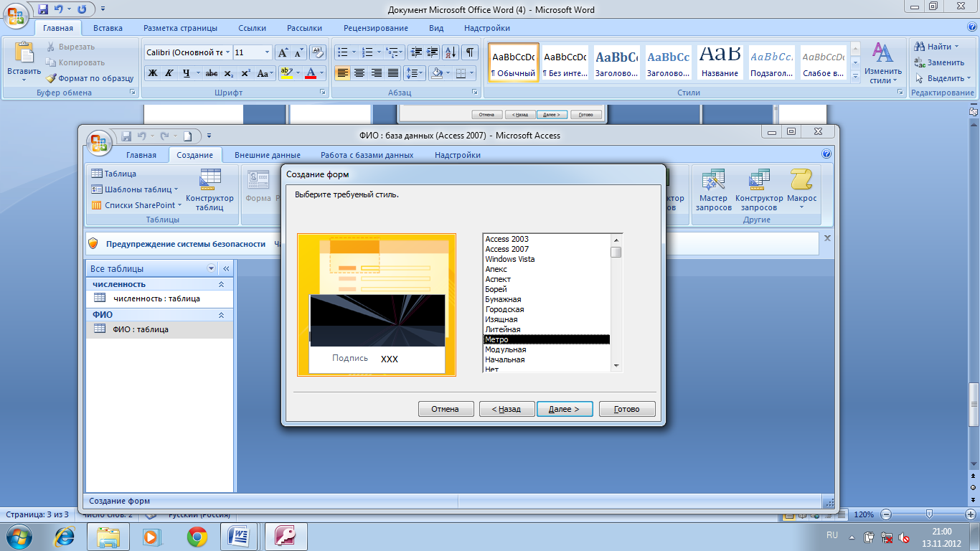Open the font size dropdown showing 11
Screen dimensions: 980x551
pyautogui.click(x=268, y=52)
